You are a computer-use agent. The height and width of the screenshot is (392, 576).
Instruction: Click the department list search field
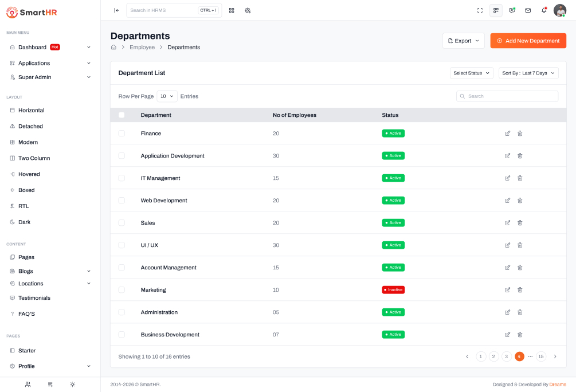pos(507,96)
